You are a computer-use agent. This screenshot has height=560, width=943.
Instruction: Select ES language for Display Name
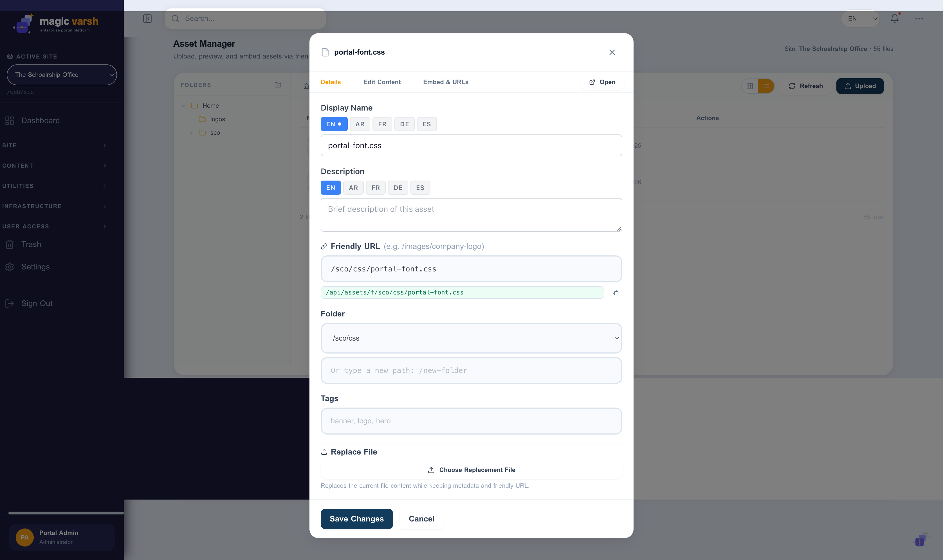coord(426,124)
